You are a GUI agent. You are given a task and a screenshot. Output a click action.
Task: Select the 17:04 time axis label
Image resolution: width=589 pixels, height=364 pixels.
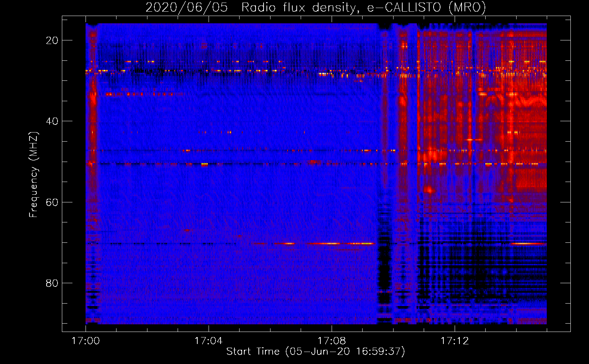(208, 341)
